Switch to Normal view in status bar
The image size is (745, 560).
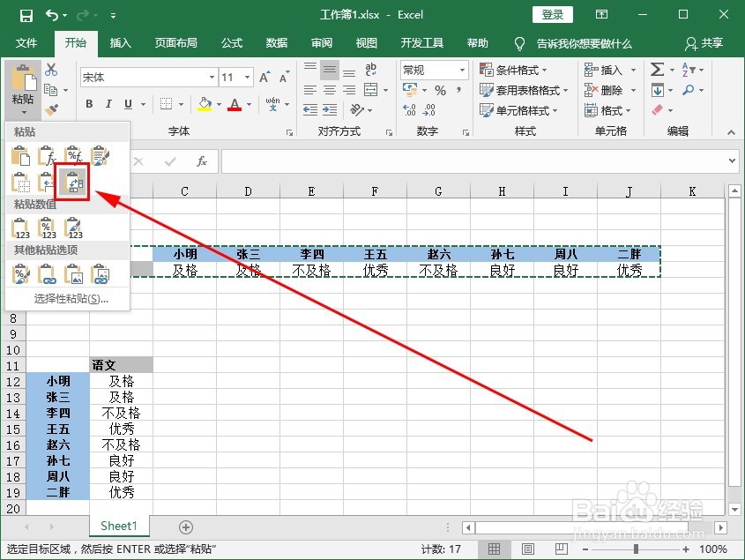tap(494, 549)
